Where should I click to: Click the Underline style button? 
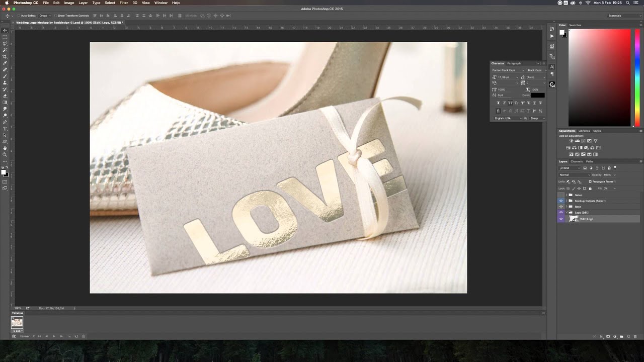click(x=535, y=103)
